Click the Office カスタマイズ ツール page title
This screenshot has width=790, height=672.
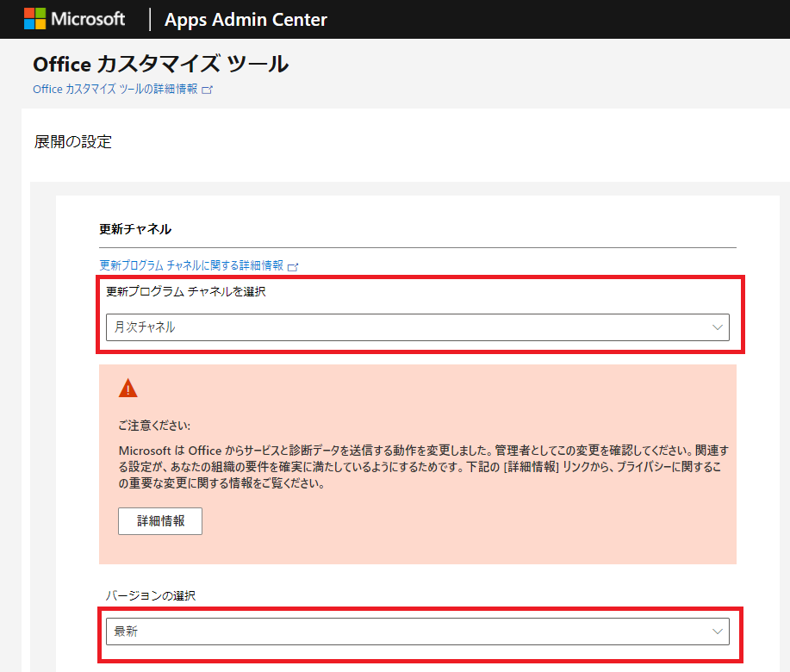(159, 65)
